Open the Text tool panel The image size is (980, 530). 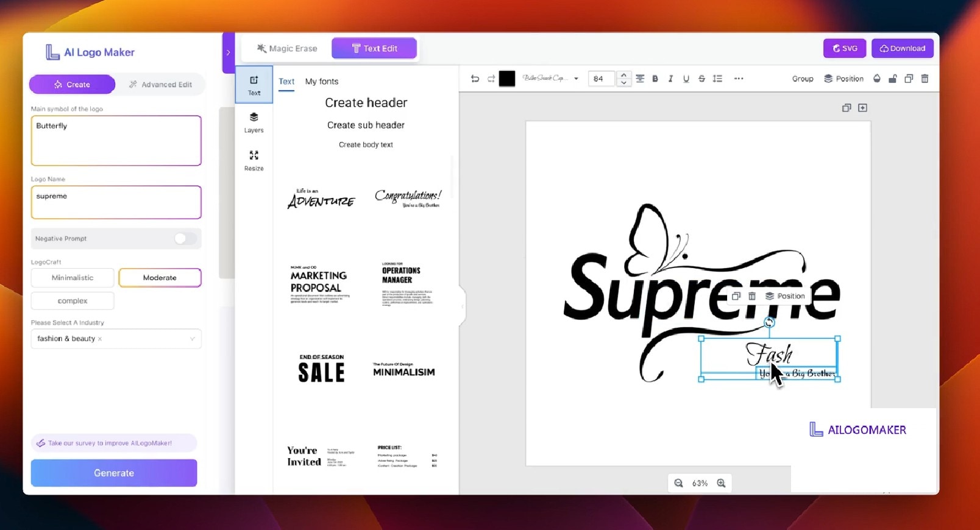point(254,85)
